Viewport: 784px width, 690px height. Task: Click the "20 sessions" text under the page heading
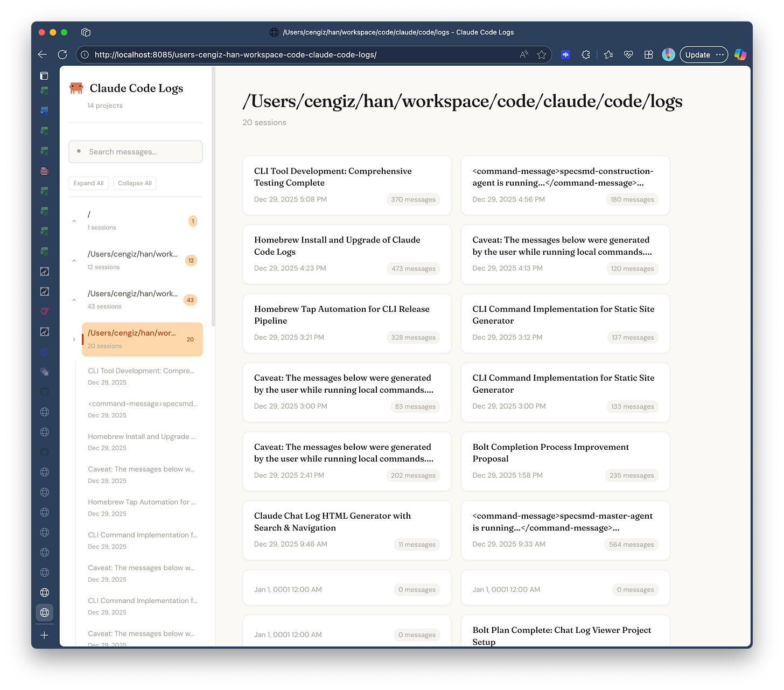coord(264,122)
